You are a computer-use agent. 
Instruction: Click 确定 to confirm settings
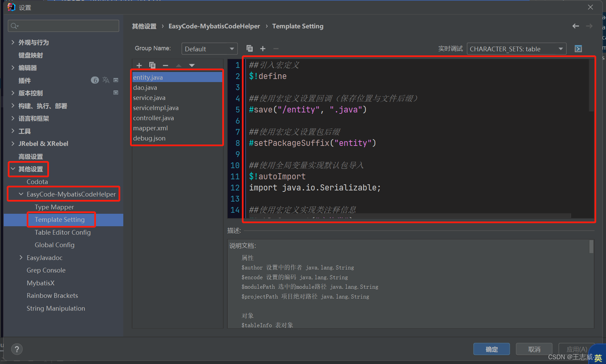491,349
